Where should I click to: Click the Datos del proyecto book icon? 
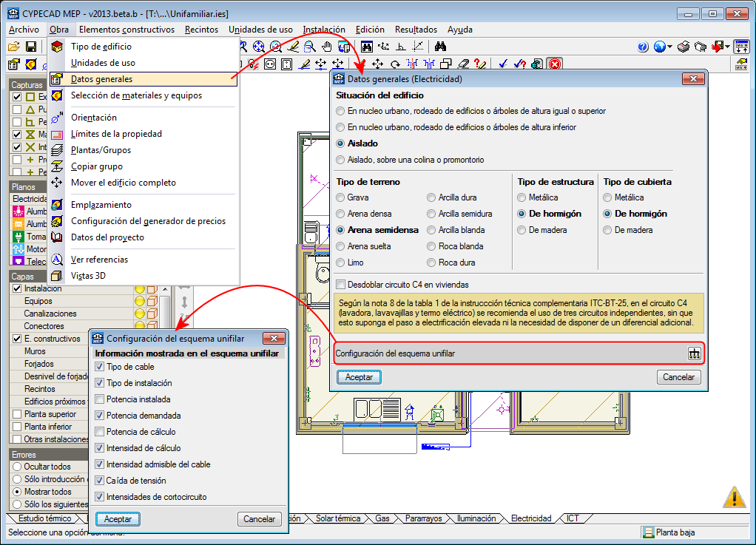pos(57,237)
